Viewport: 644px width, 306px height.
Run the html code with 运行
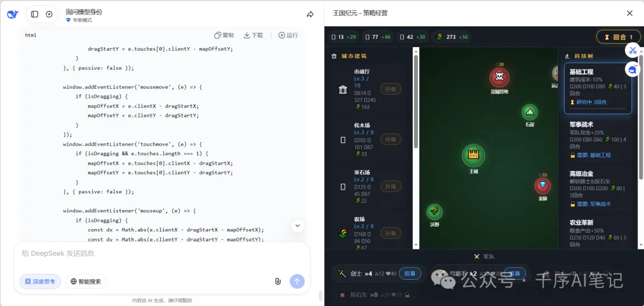pos(289,35)
